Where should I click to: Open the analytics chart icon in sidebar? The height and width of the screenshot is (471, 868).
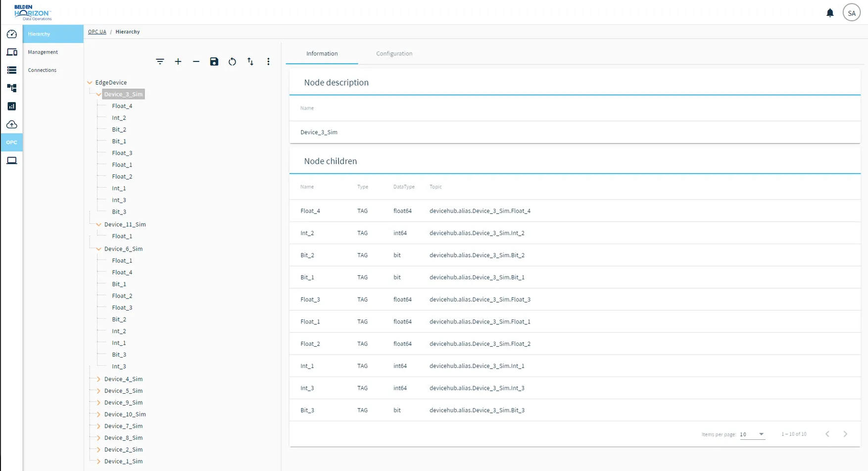click(11, 106)
